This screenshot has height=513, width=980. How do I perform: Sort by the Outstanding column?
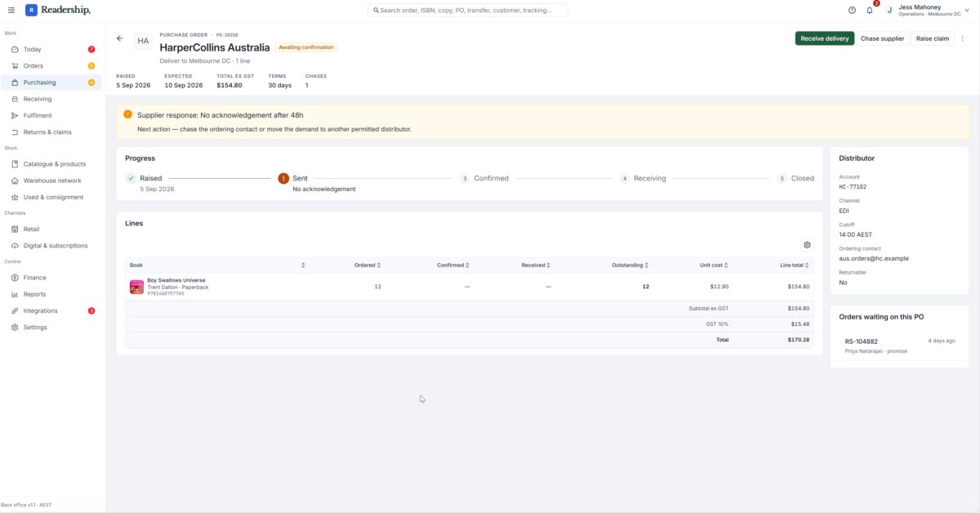click(x=630, y=265)
